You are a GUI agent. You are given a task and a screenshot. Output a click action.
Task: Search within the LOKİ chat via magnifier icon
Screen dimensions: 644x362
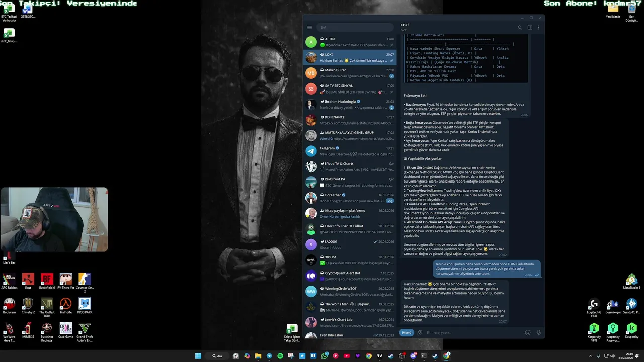[x=520, y=27]
